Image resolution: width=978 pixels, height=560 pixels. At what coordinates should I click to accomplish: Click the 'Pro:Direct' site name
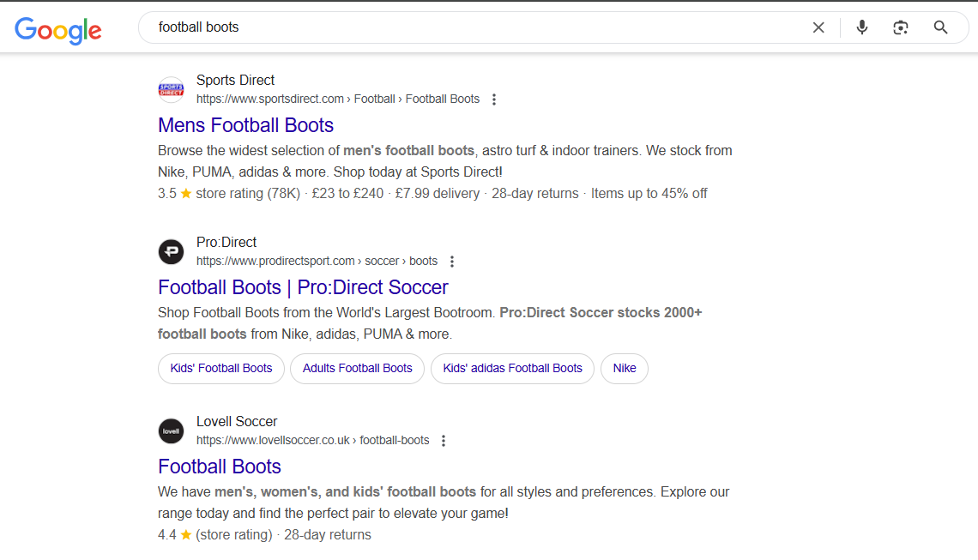point(226,243)
